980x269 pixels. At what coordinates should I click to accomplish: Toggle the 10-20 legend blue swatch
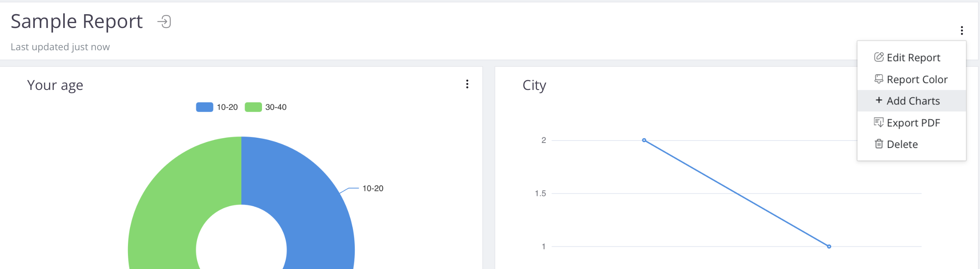pos(205,107)
